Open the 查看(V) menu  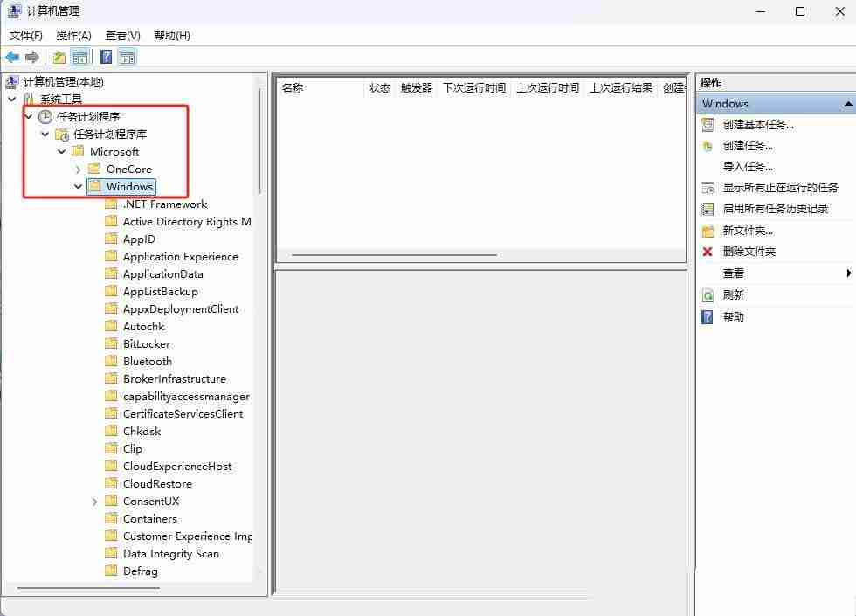(122, 35)
